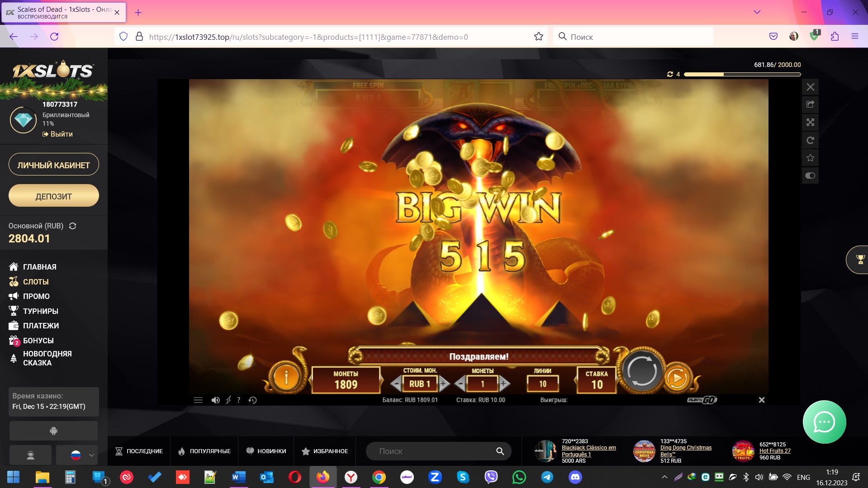
Task: Show ПОСЛЕДНИЕ recent games tab
Action: [139, 451]
